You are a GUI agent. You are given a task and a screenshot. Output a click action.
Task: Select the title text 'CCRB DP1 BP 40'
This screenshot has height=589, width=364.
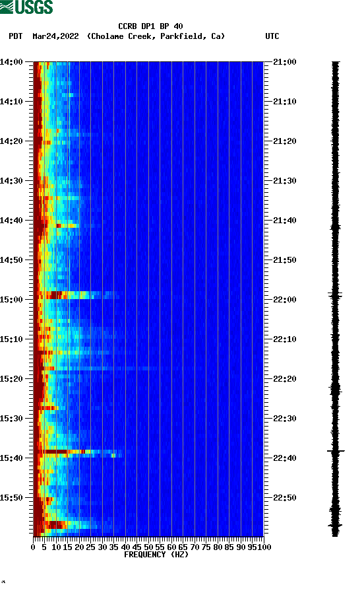pyautogui.click(x=150, y=26)
